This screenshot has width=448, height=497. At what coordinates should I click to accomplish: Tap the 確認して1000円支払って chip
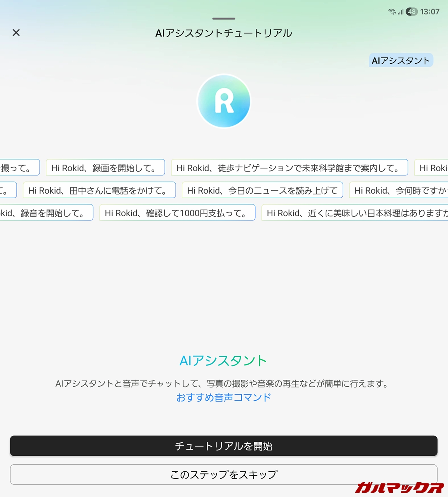pos(177,213)
